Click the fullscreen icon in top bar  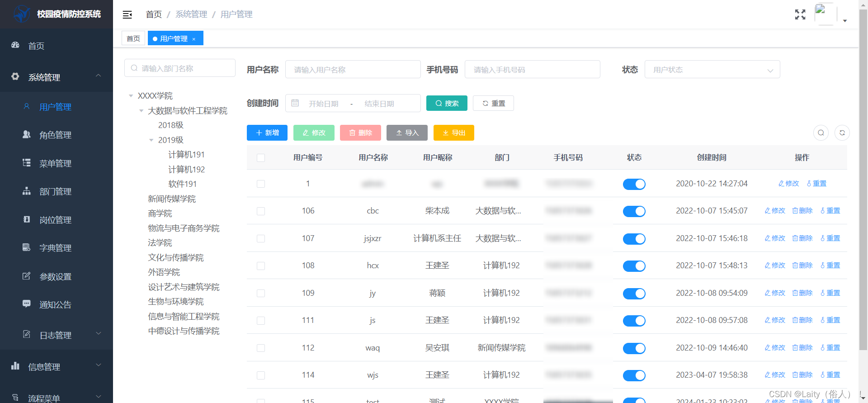coord(800,14)
